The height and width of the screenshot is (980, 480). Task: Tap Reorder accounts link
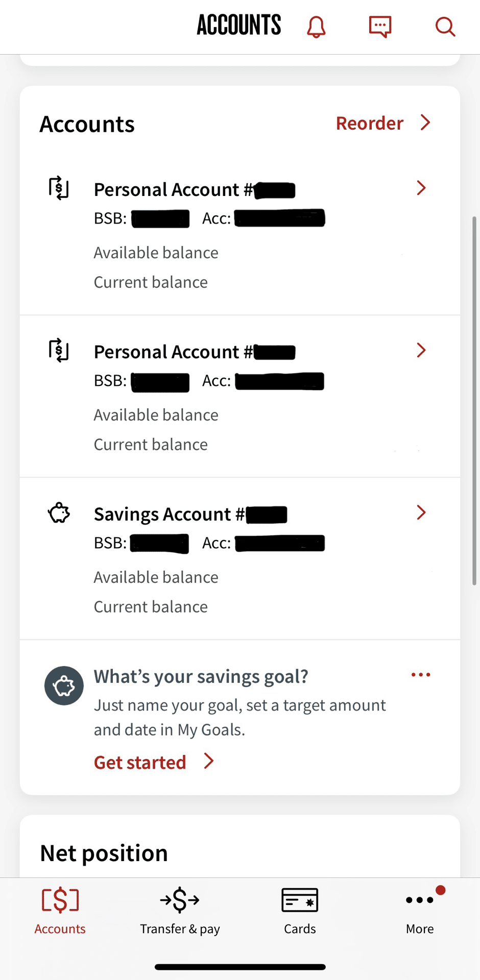tap(383, 123)
